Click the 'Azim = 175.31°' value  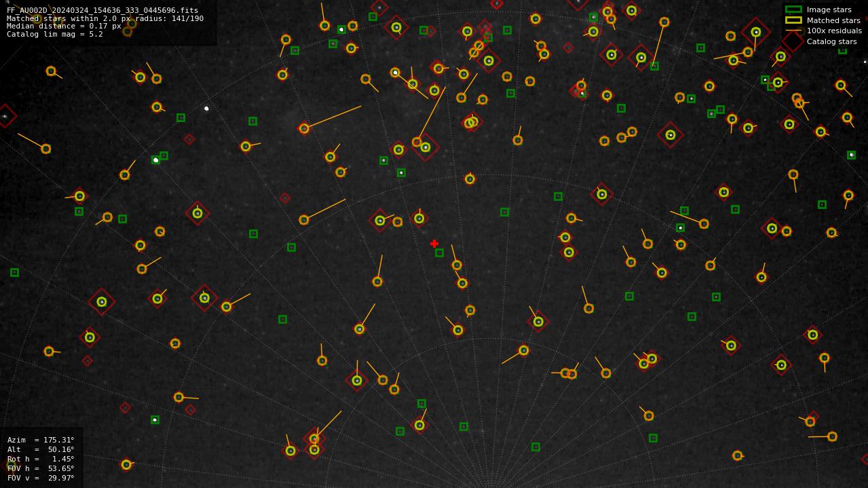[x=41, y=440]
